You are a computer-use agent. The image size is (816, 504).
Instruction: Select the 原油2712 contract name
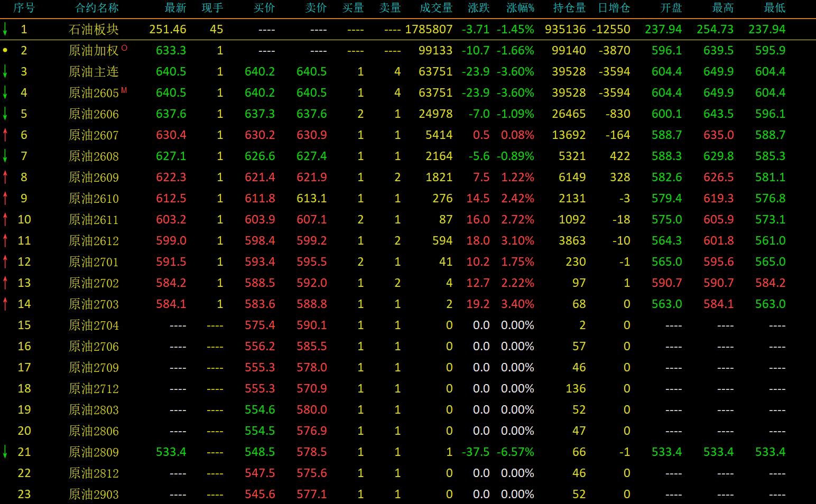coord(94,389)
